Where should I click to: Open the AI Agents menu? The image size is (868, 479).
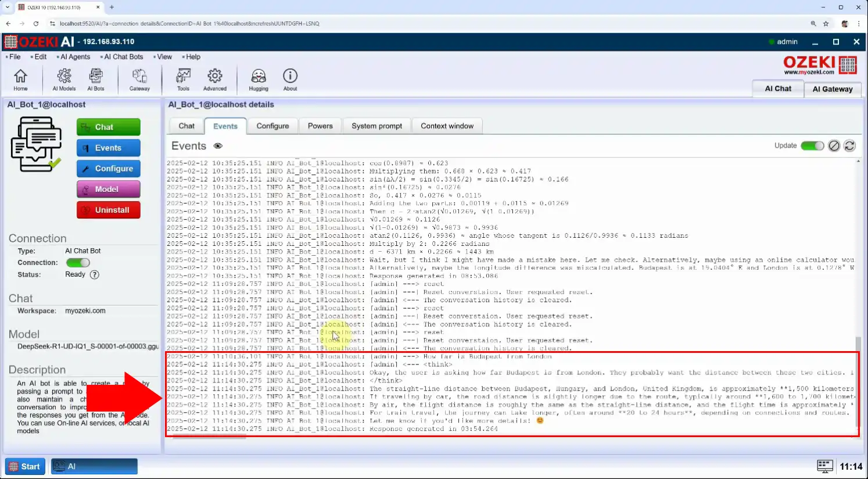74,57
